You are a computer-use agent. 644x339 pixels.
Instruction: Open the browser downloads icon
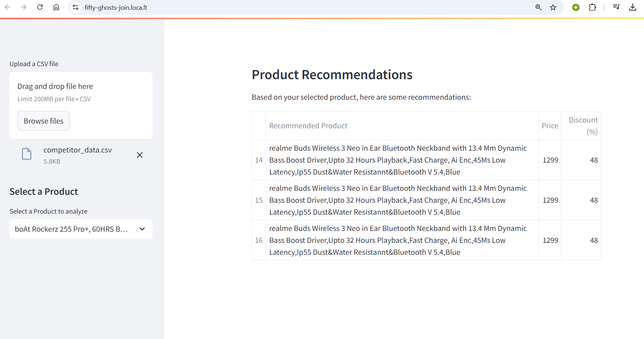(x=632, y=7)
